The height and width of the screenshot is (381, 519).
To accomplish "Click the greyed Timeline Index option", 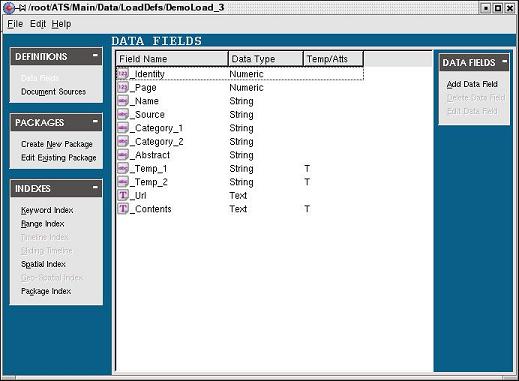I will (x=45, y=237).
